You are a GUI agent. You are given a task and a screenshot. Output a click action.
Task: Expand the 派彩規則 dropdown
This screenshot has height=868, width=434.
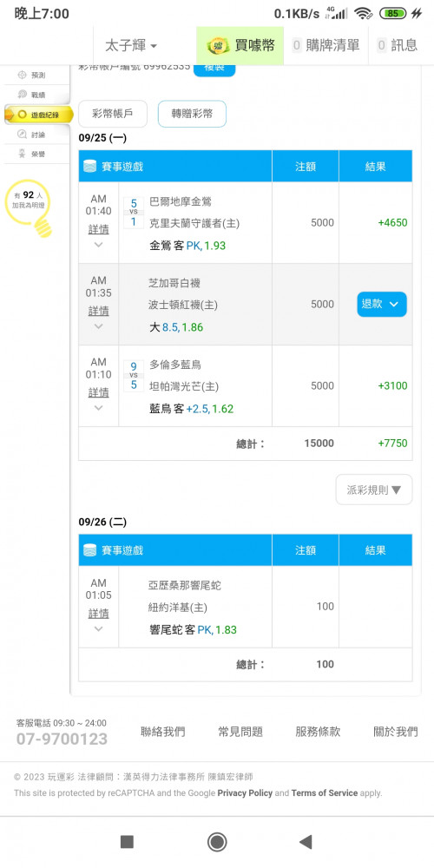[374, 490]
